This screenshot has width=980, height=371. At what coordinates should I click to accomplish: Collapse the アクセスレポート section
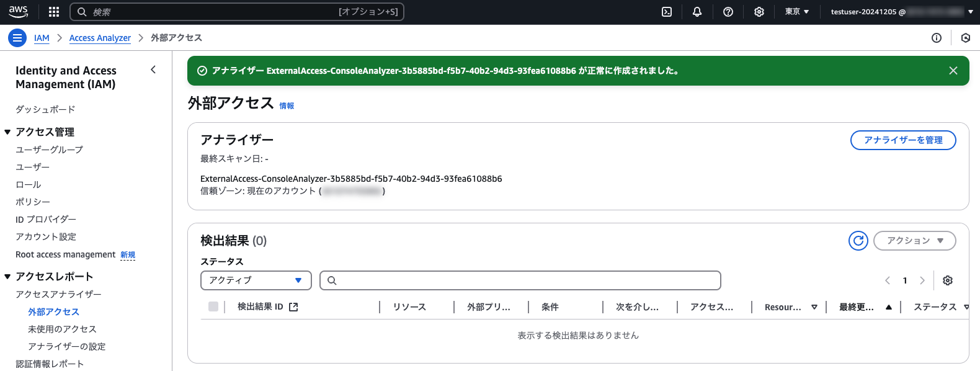(7, 277)
